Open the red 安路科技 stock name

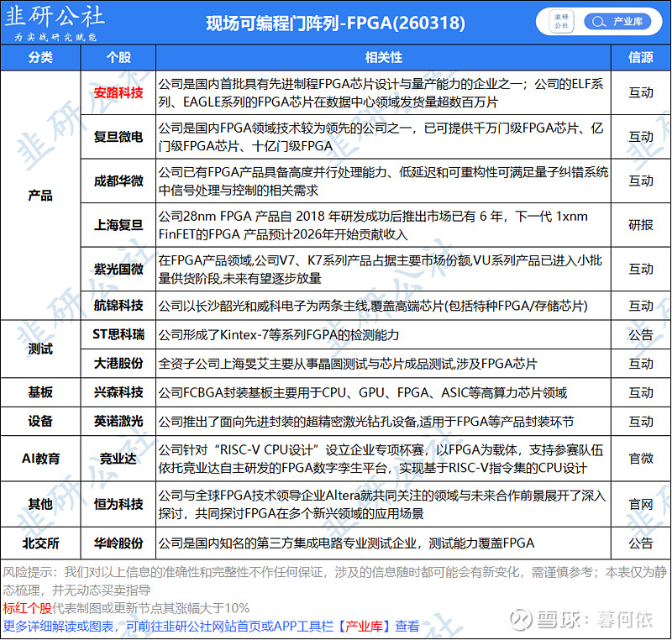(x=118, y=92)
